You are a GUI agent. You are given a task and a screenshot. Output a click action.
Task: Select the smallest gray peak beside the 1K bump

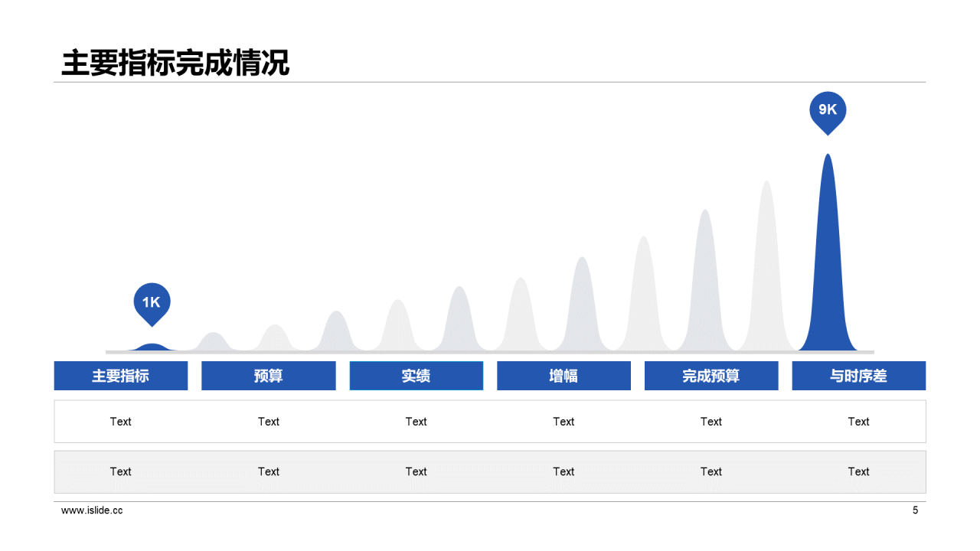click(214, 342)
